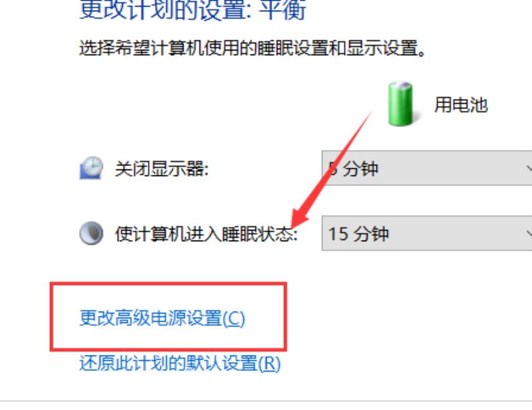Image resolution: width=532 pixels, height=410 pixels.
Task: Click the underlined (C) shortcut letter
Action: 234,318
